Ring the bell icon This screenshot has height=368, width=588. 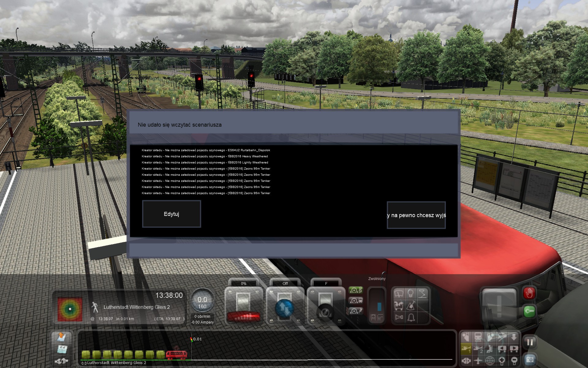(411, 317)
